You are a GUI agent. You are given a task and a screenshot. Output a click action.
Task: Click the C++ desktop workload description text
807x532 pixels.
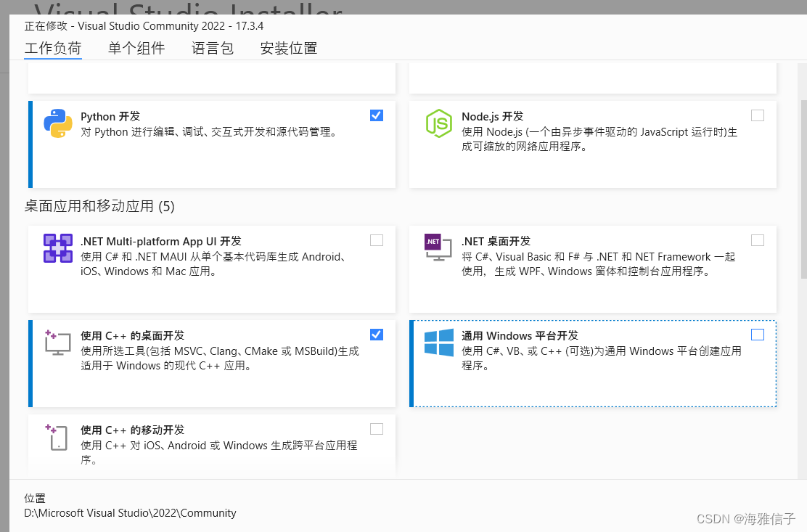(220, 359)
